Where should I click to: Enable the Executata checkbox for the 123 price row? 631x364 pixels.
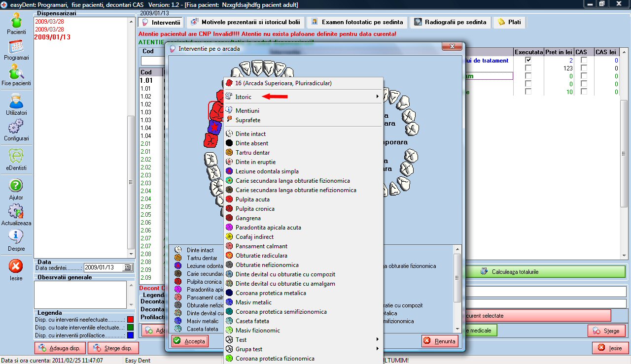[528, 68]
